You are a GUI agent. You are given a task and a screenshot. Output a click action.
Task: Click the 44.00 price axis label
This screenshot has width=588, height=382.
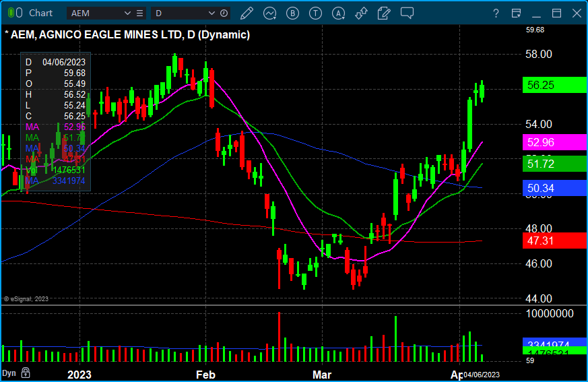coord(539,298)
